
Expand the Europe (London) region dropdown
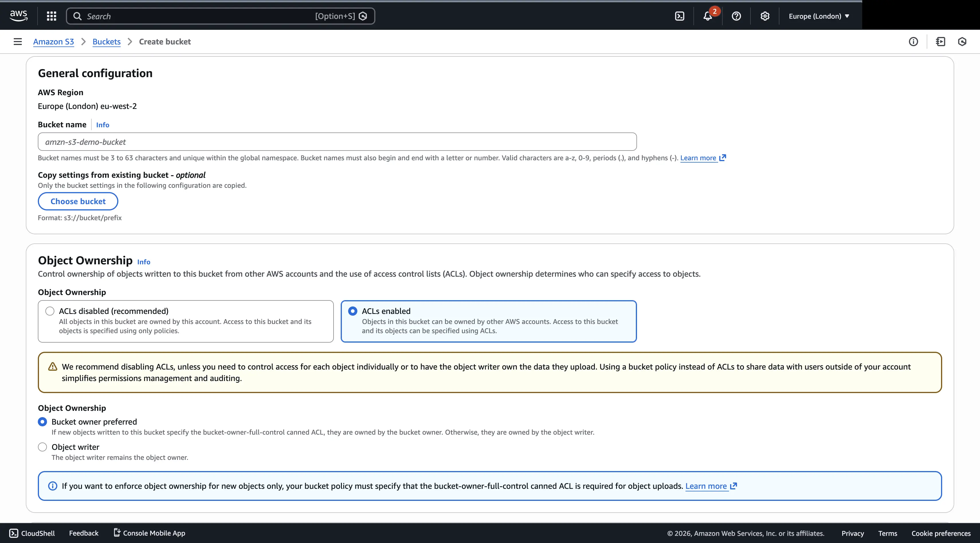[x=819, y=16]
